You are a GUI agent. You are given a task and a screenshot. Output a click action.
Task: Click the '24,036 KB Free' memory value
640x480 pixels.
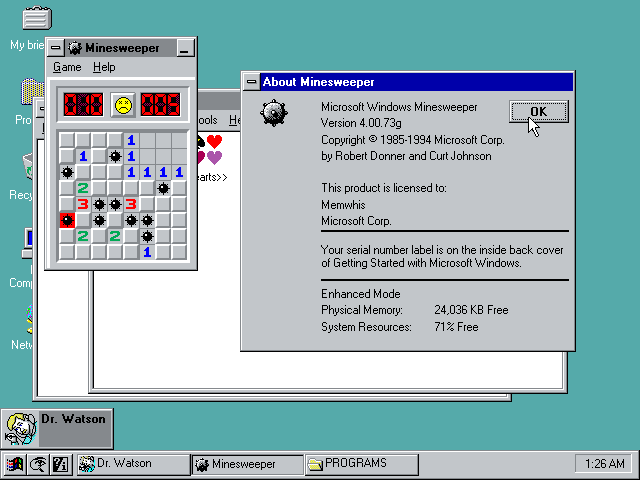pyautogui.click(x=471, y=310)
